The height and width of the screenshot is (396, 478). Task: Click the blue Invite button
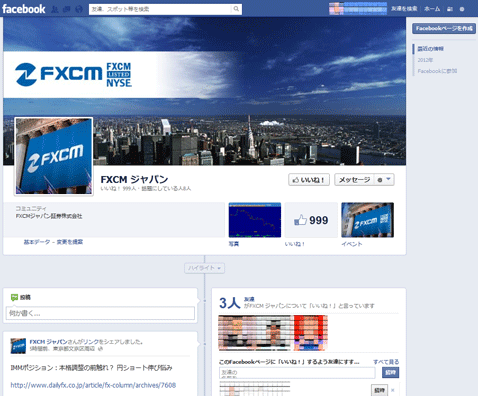[x=390, y=372]
